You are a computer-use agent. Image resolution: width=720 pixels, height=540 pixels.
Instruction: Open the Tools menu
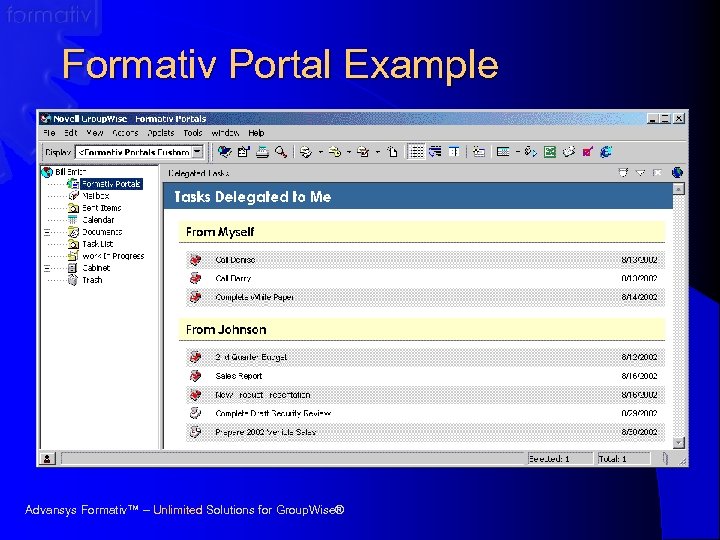coord(193,133)
